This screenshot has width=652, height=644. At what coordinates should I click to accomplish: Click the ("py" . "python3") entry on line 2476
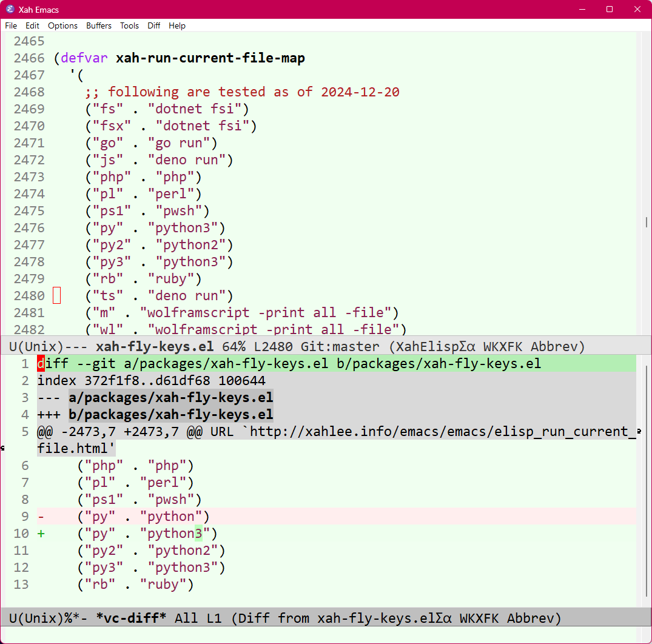click(155, 228)
